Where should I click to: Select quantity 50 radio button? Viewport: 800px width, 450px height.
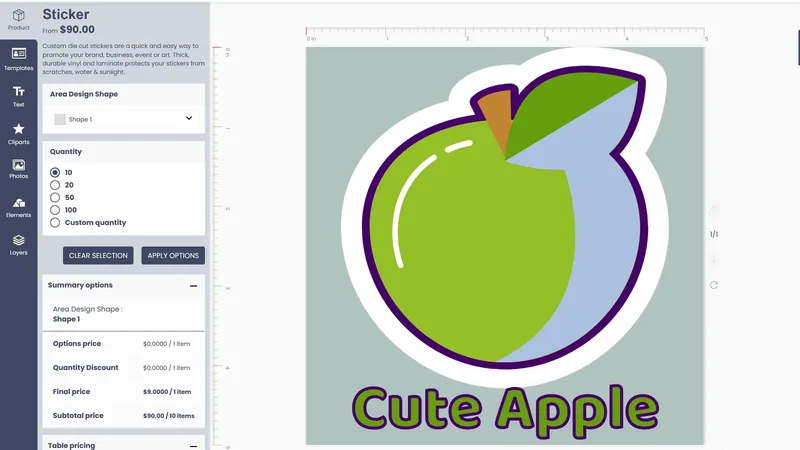click(x=55, y=197)
